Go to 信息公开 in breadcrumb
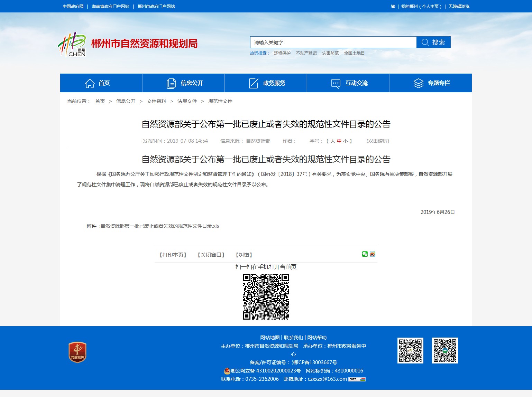This screenshot has width=532, height=397. pyautogui.click(x=126, y=101)
